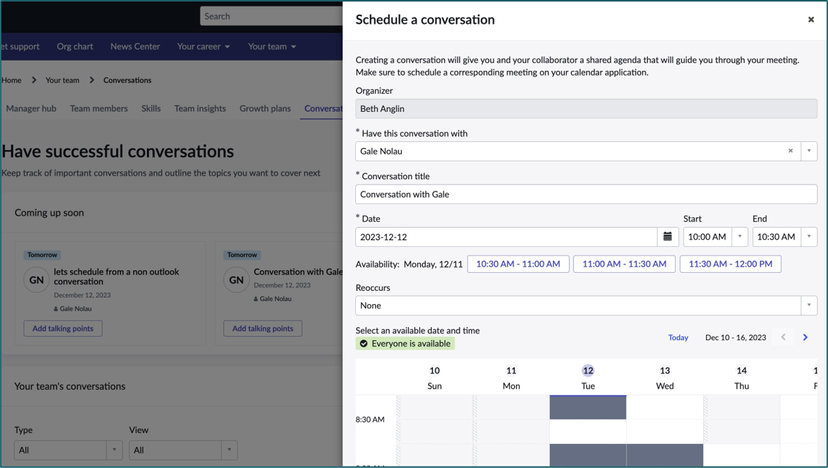828x468 pixels.
Task: Jump to Today in the calendar
Action: tap(678, 338)
